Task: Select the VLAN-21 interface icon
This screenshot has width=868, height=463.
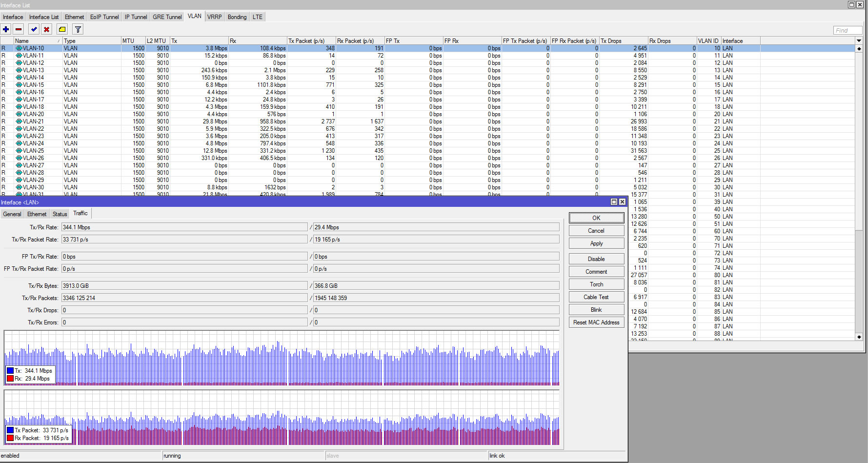Action: tap(19, 121)
